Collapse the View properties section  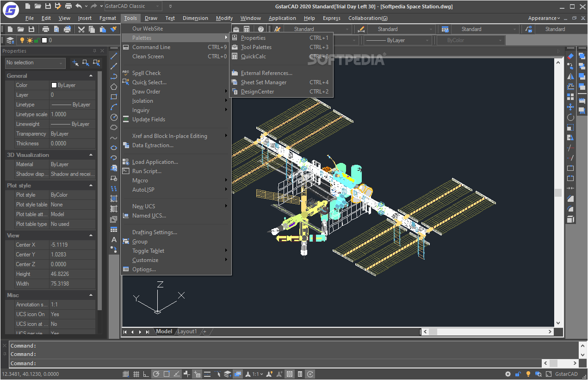click(x=91, y=235)
